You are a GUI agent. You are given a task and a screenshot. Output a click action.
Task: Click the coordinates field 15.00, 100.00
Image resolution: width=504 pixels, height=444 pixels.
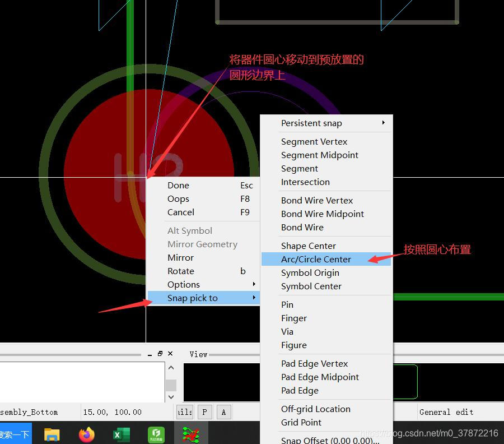coord(113,412)
